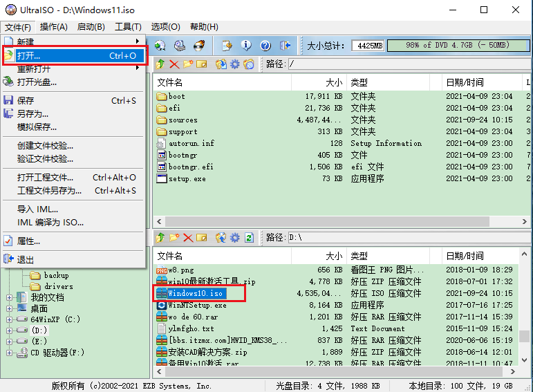Select the boot folder icon in the ISO file list
This screenshot has width=533, height=392.
coord(162,97)
